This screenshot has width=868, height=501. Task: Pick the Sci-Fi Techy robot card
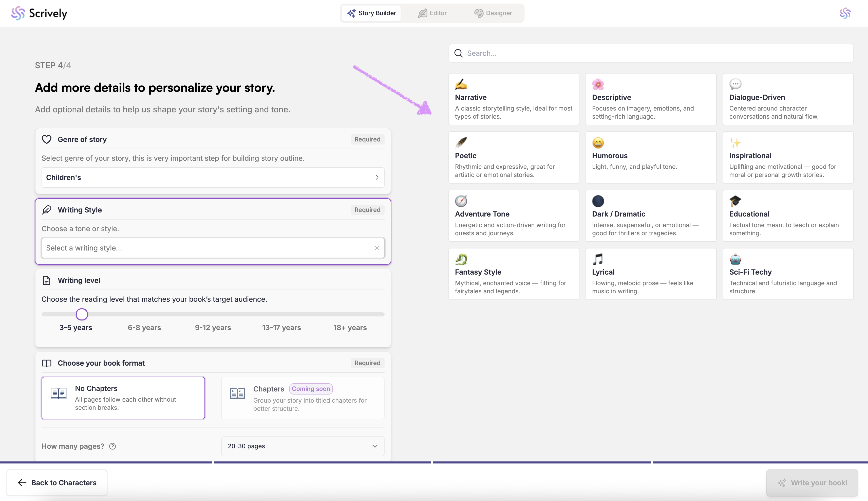pos(788,274)
